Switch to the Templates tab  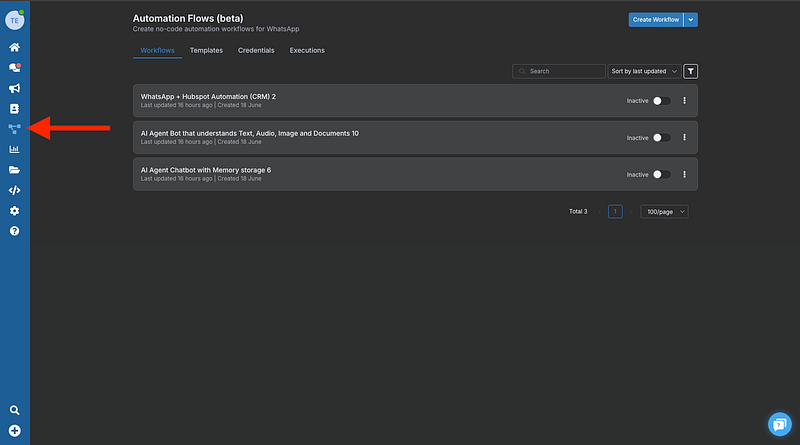(206, 50)
